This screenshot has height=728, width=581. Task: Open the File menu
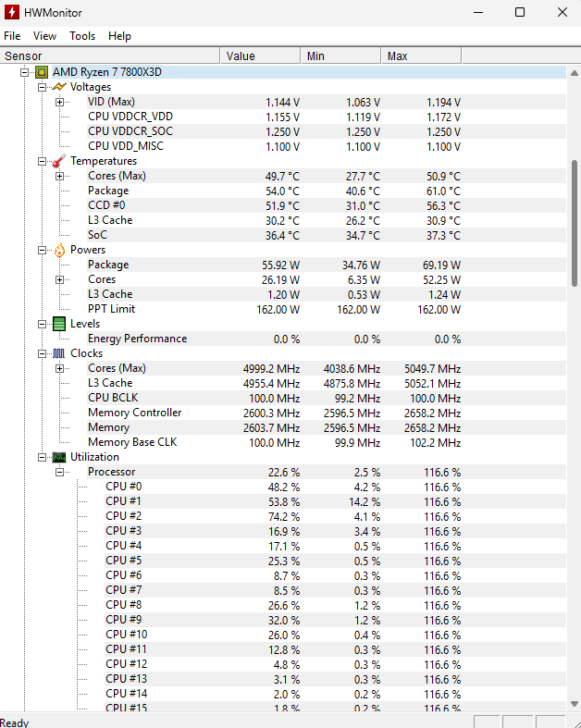pyautogui.click(x=12, y=36)
